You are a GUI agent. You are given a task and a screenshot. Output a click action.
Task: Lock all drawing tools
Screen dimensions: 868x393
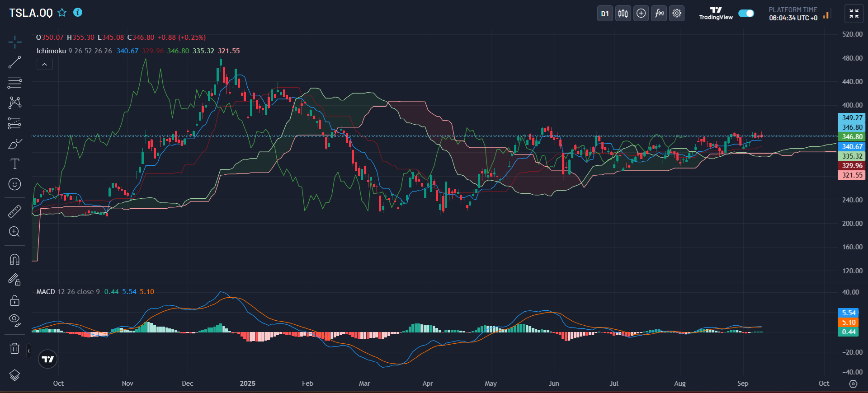(x=14, y=300)
